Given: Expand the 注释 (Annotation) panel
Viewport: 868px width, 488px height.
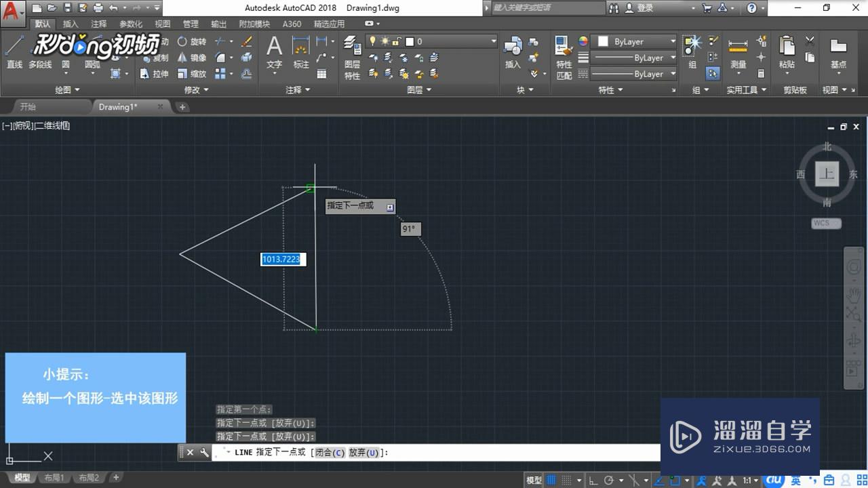Looking at the screenshot, I should pyautogui.click(x=298, y=89).
